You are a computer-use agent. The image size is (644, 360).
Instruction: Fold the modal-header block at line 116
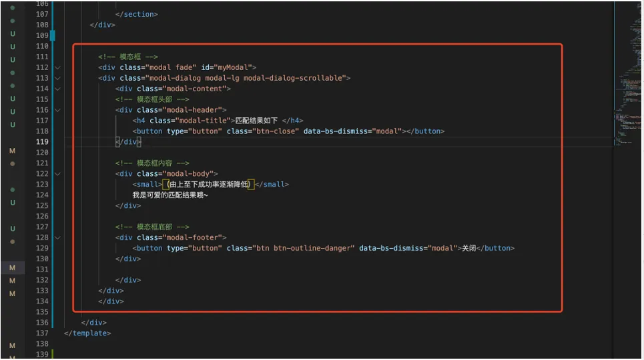[x=57, y=110]
